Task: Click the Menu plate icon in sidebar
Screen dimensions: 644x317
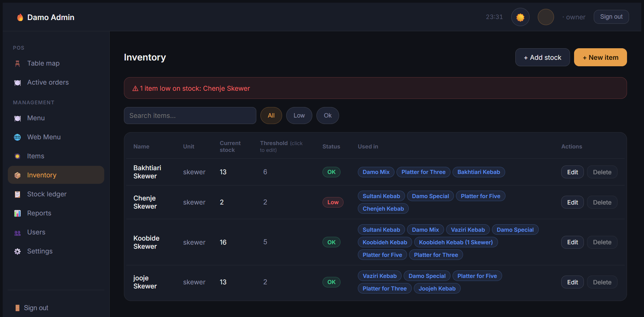Action: pos(17,118)
